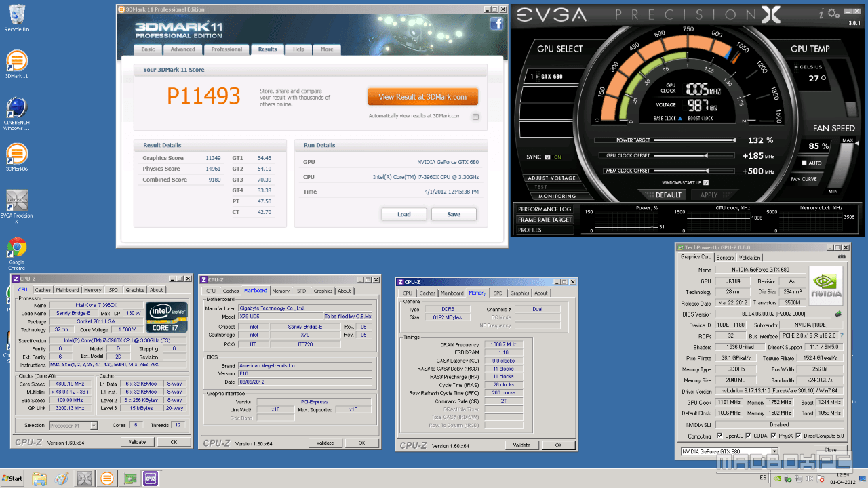Click Validate in the Mainboard CPU-Z window

click(325, 443)
